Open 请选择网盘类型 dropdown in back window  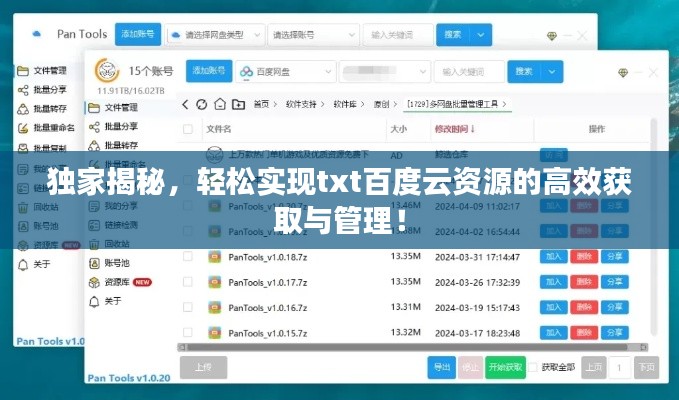click(x=215, y=35)
